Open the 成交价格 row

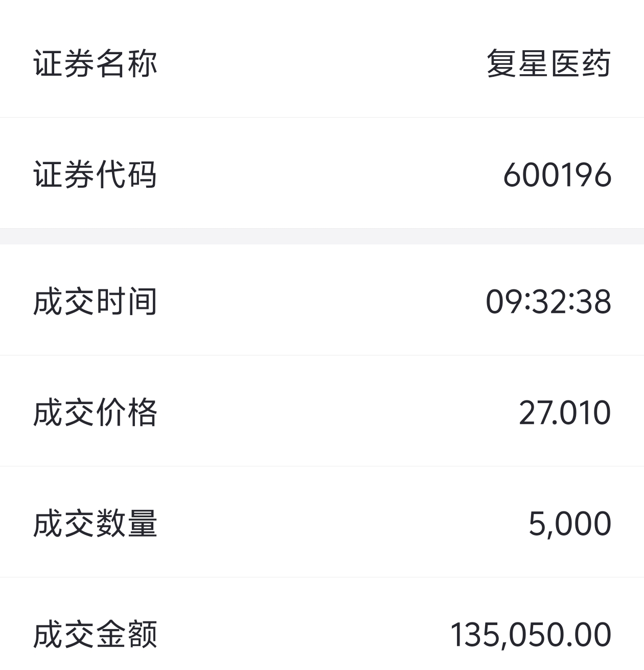322,411
